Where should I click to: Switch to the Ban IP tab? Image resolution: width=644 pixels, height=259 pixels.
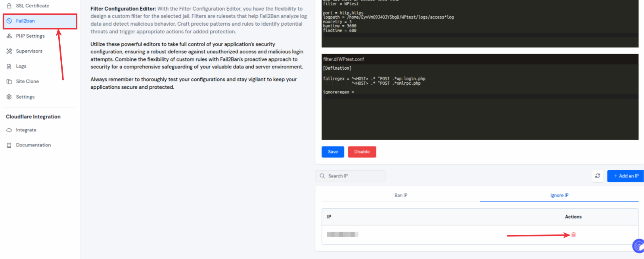401,195
